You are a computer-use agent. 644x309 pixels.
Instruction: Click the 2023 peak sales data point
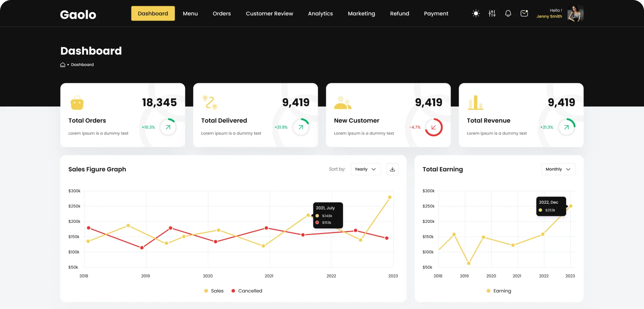click(x=390, y=197)
